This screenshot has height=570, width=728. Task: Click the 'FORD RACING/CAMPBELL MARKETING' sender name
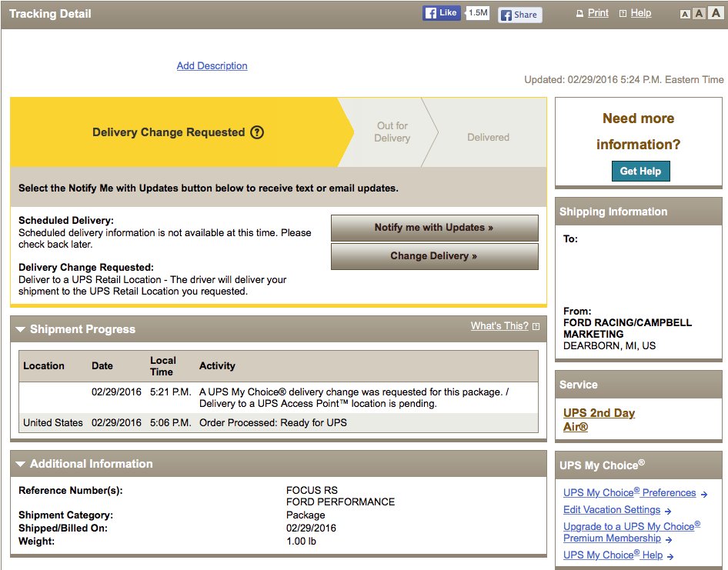point(627,328)
